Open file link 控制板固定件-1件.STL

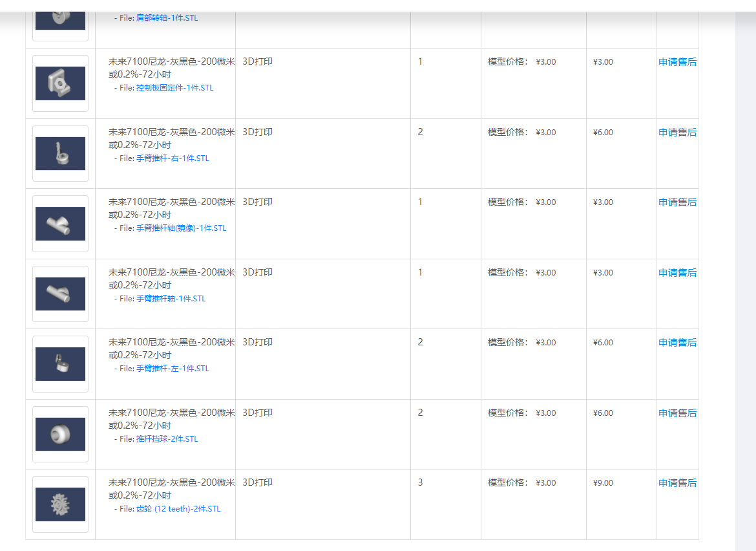click(174, 88)
